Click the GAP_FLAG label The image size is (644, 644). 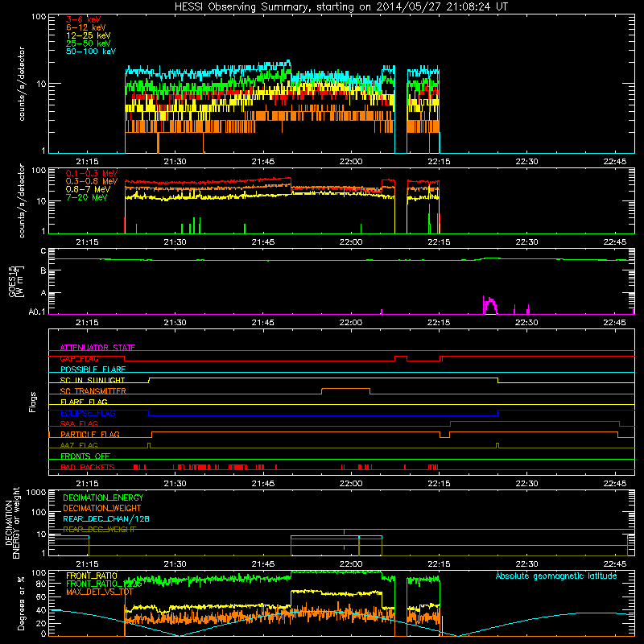(79, 358)
